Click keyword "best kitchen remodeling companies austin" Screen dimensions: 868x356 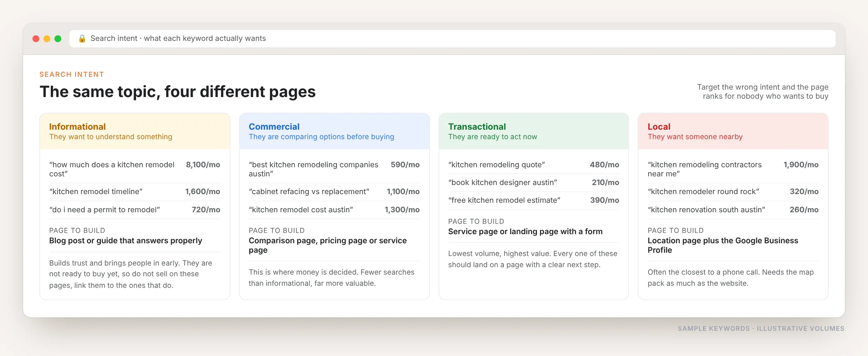pos(313,169)
